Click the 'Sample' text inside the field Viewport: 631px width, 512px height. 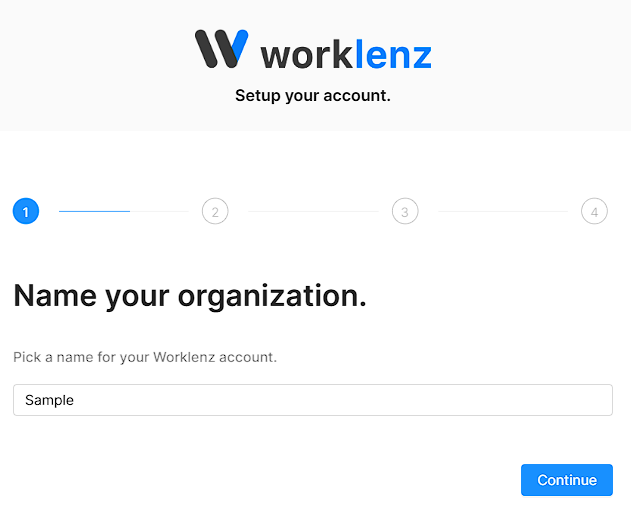[x=50, y=400]
